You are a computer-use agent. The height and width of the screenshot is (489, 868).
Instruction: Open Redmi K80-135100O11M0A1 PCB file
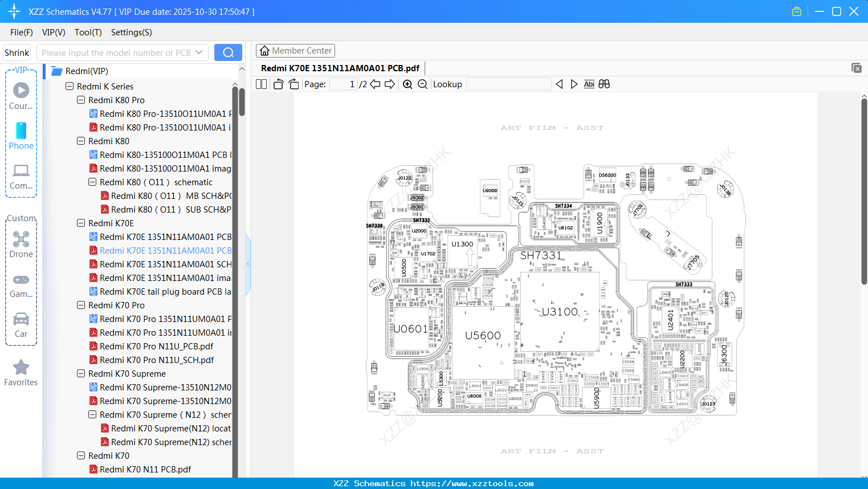(x=161, y=154)
